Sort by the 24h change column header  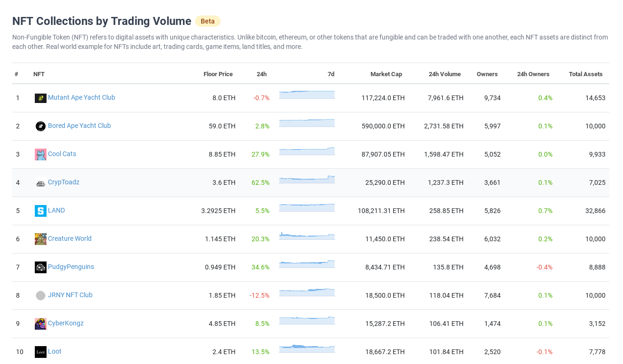coord(261,74)
